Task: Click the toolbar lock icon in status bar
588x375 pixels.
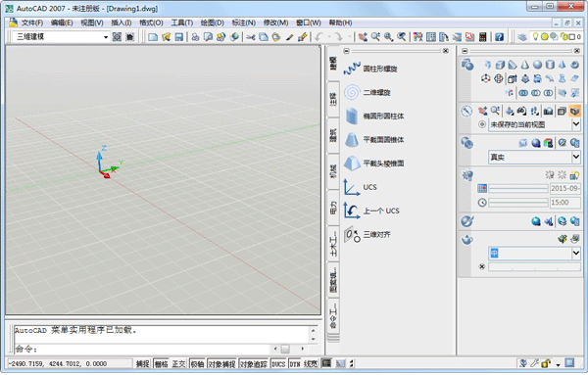Action: tap(547, 363)
